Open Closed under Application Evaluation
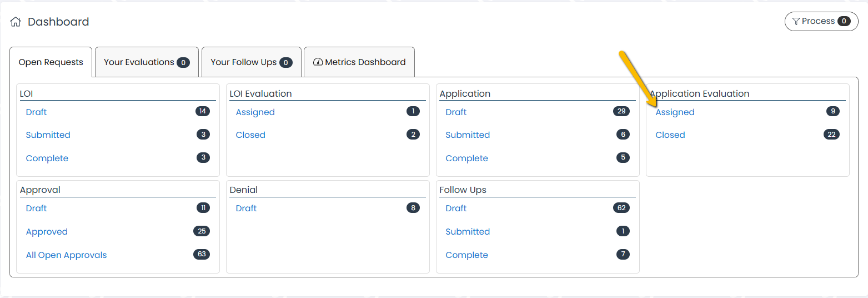The height and width of the screenshot is (298, 868). tap(670, 135)
